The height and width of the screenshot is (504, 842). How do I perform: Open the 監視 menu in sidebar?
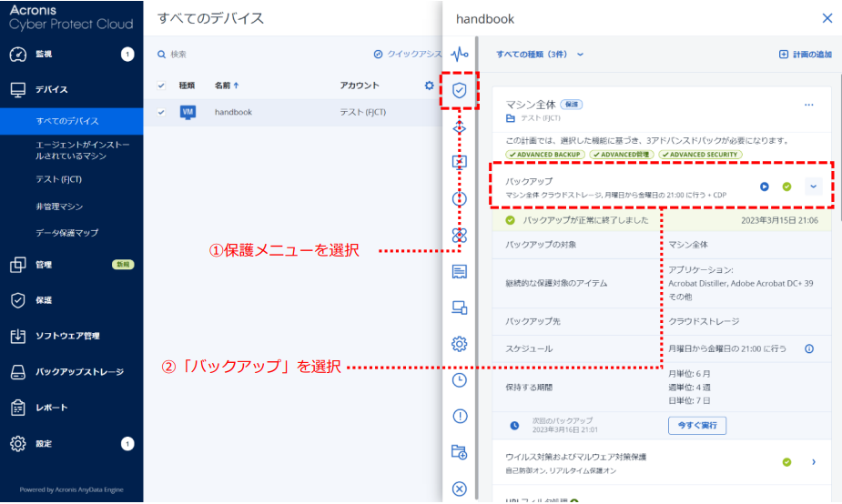pos(44,55)
